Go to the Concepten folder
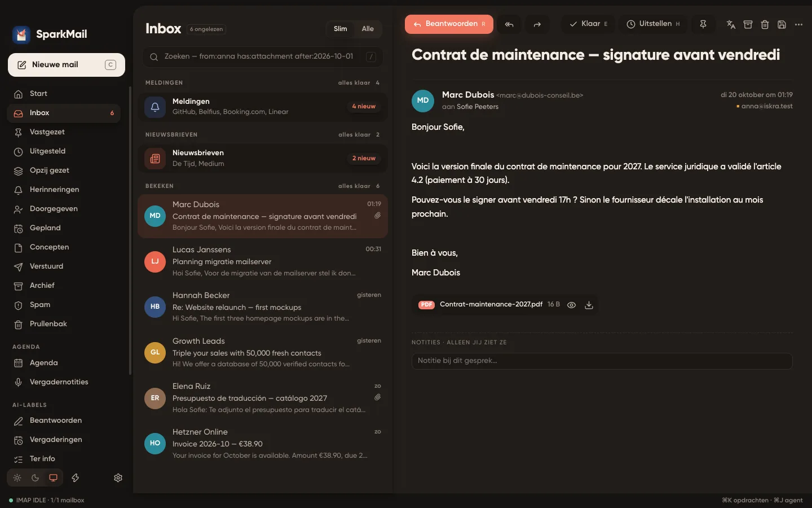812x508 pixels. coord(64,247)
